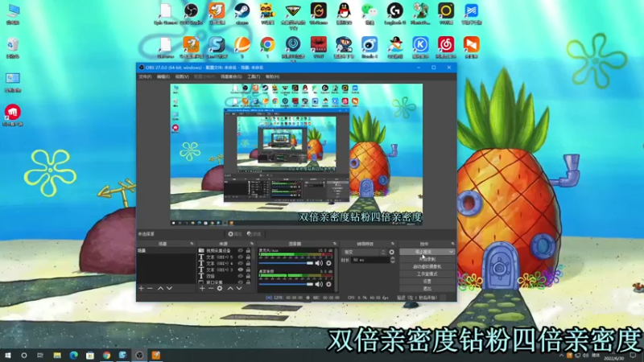Open the 滤镜 filters button above sources
The image size is (644, 362).
coord(254,234)
